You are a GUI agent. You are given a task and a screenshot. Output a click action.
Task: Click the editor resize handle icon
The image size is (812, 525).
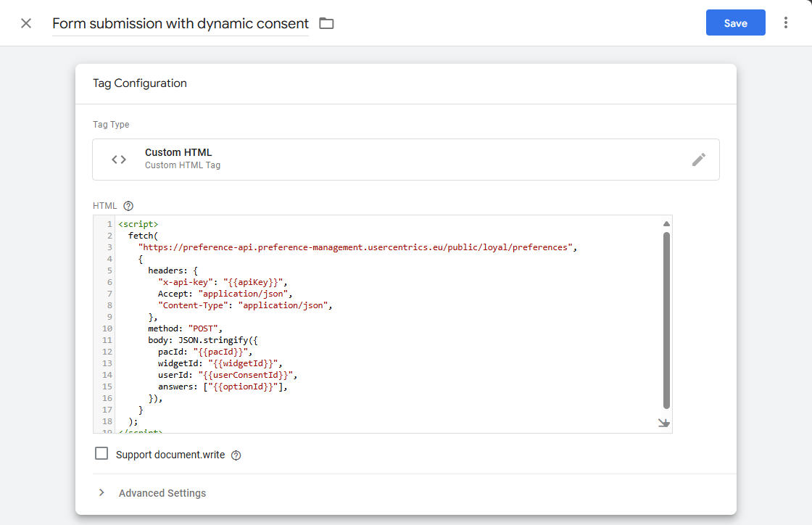(x=664, y=423)
